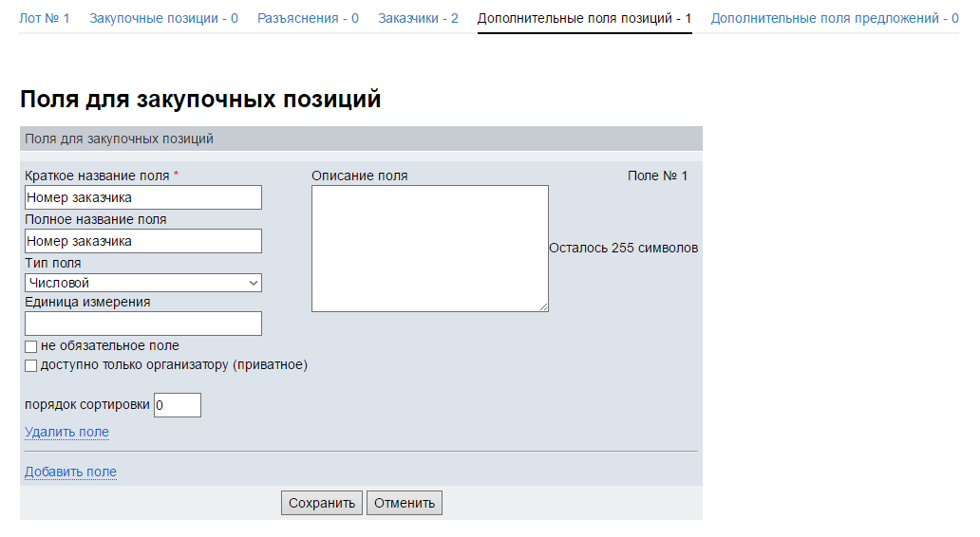Click the Единица измерения text field
Screen dimensions: 980x537
coord(142,324)
